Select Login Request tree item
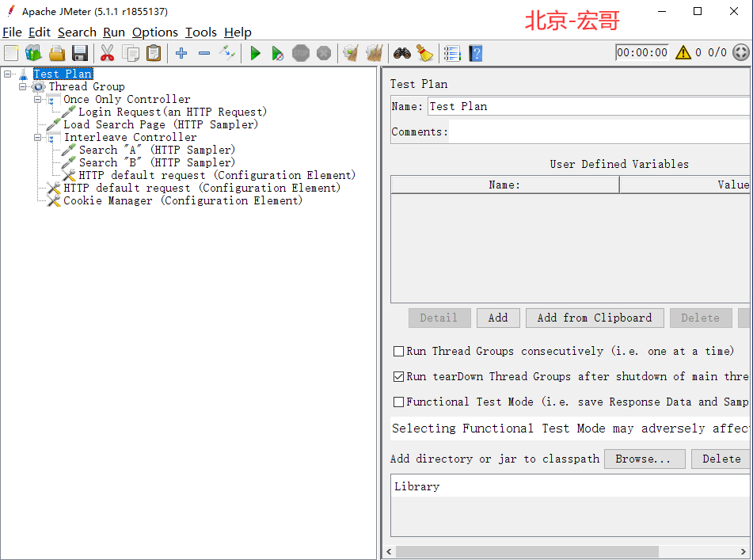Image resolution: width=753 pixels, height=560 pixels. point(173,112)
